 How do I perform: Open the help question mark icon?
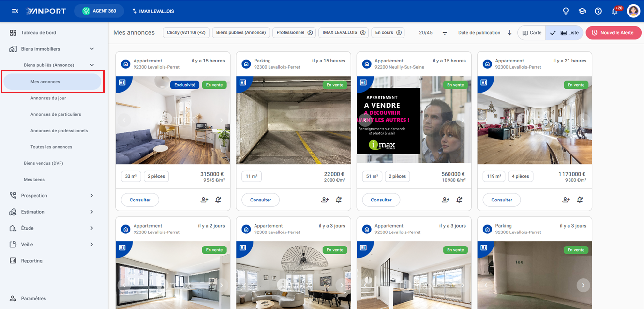(599, 11)
